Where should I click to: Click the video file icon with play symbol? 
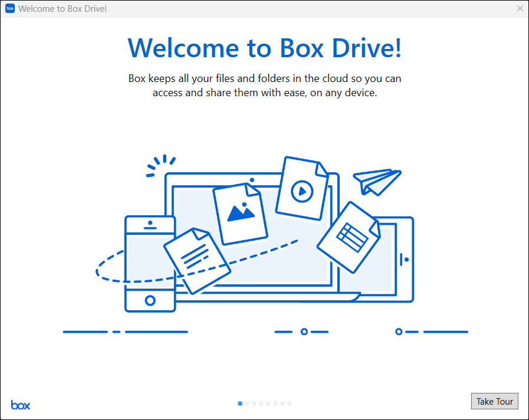[x=301, y=189]
